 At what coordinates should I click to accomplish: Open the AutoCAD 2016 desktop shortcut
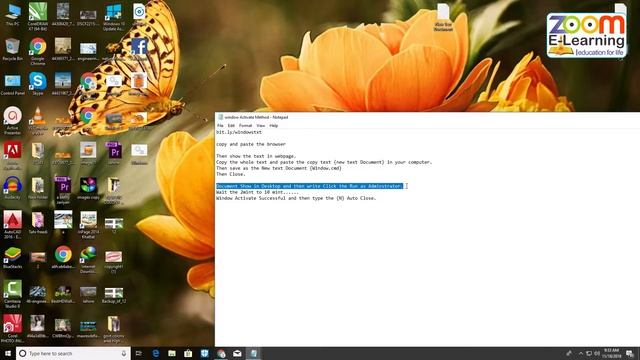[13, 224]
